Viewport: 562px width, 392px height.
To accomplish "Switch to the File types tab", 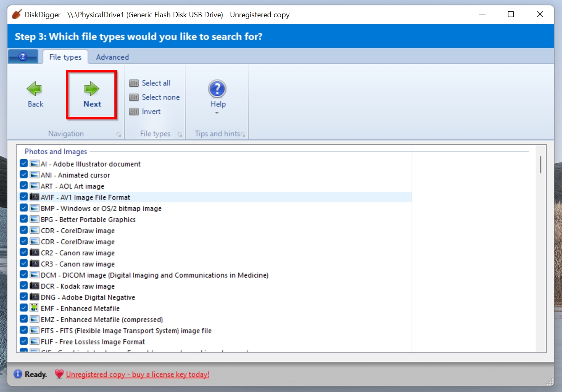I will 65,57.
